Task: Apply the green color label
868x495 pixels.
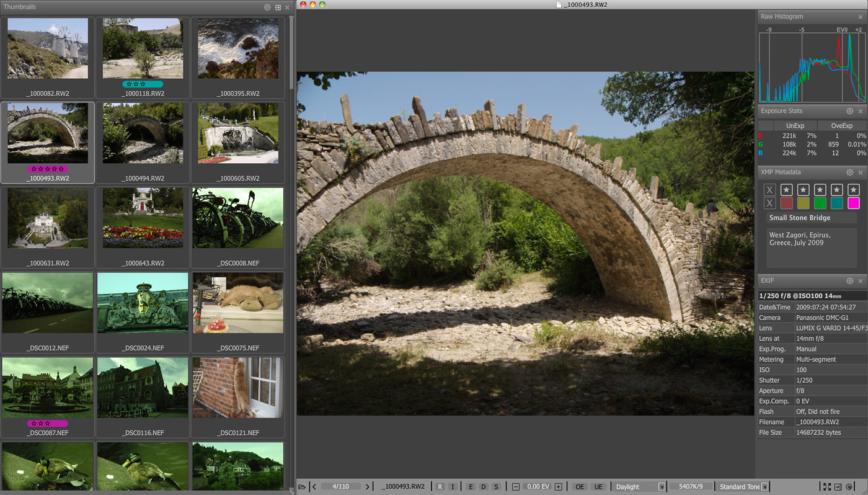Action: point(820,203)
